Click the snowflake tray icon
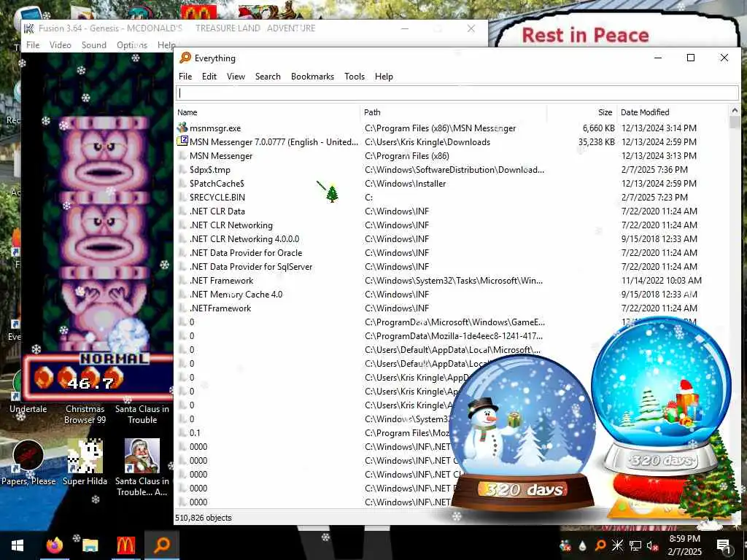 [x=617, y=545]
